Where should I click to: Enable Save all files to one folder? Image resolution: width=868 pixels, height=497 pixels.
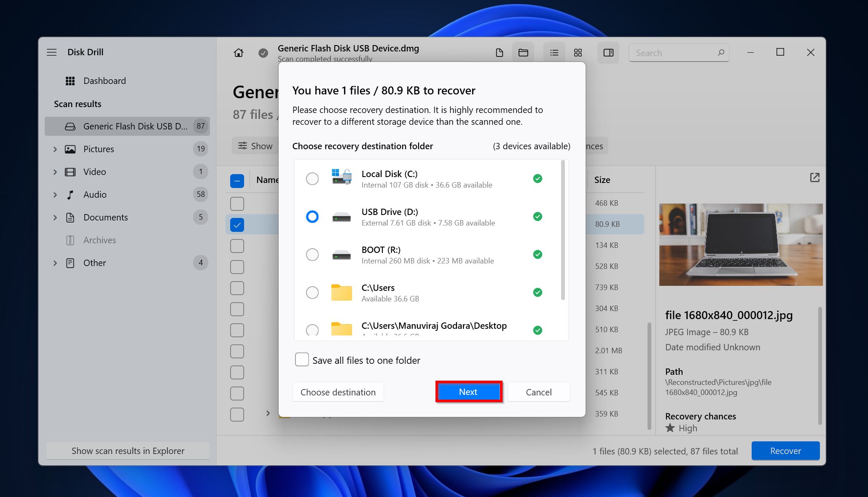pyautogui.click(x=302, y=360)
